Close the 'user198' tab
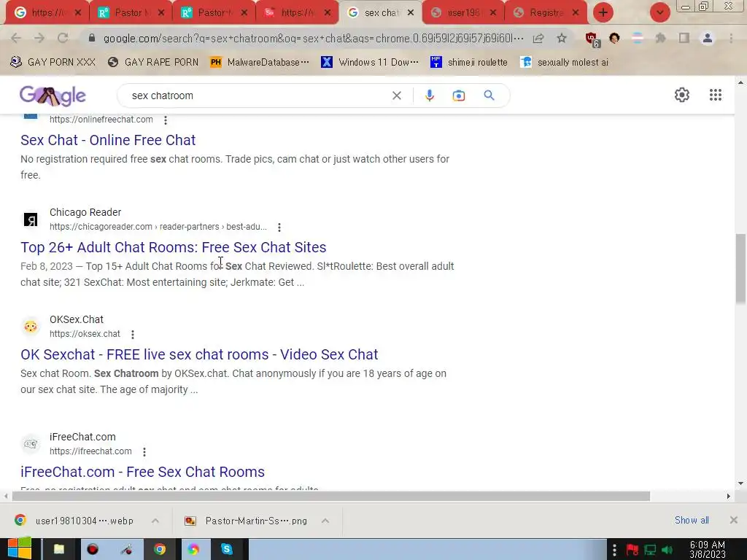The height and width of the screenshot is (560, 747). tap(493, 13)
